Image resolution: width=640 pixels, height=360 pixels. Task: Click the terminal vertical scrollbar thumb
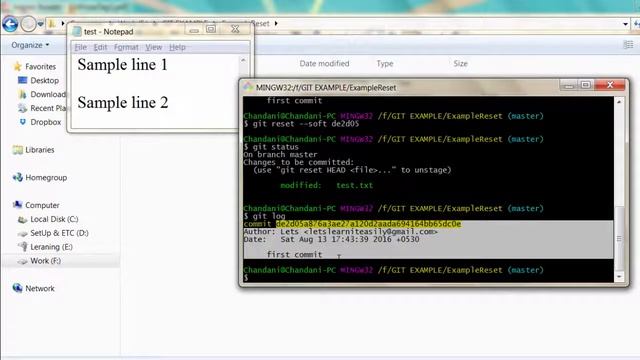pyautogui.click(x=619, y=239)
